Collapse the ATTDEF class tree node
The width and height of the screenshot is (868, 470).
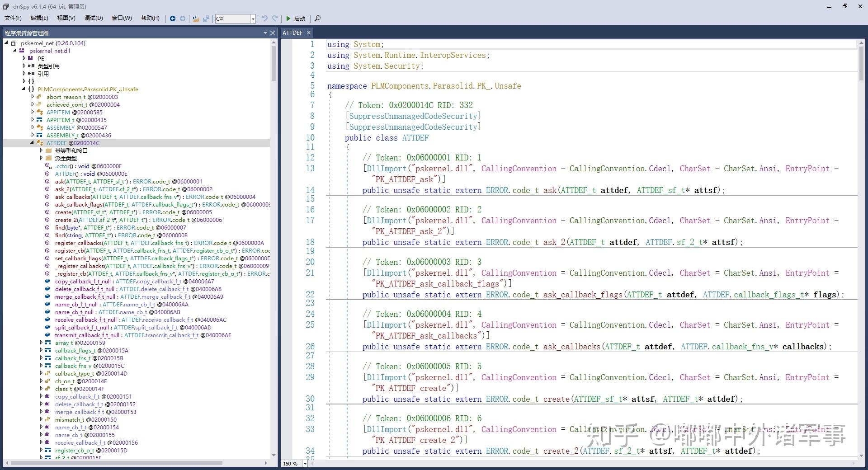33,143
